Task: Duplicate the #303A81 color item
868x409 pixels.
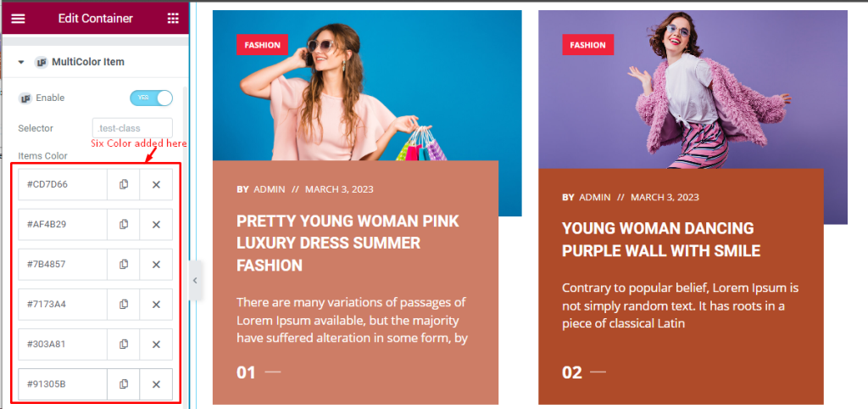Action: point(124,345)
